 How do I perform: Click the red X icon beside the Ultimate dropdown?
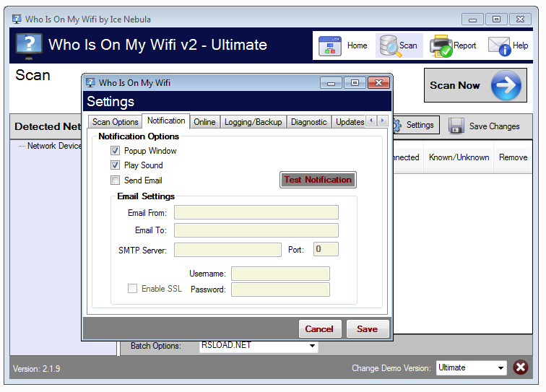pos(521,367)
